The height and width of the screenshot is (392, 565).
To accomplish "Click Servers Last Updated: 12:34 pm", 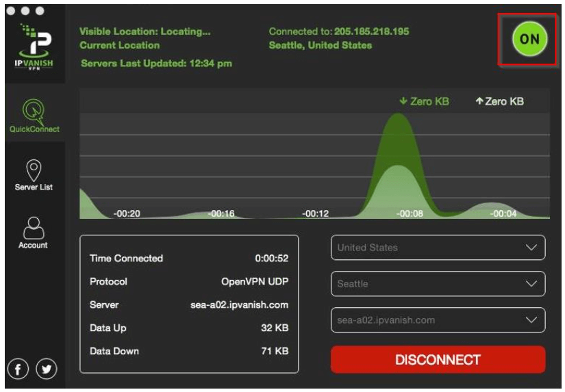I will click(156, 64).
